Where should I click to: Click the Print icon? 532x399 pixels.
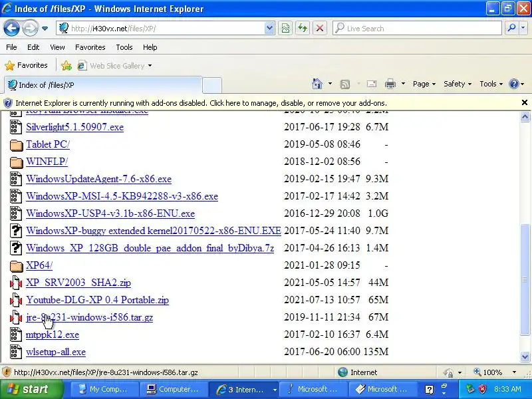tap(390, 84)
